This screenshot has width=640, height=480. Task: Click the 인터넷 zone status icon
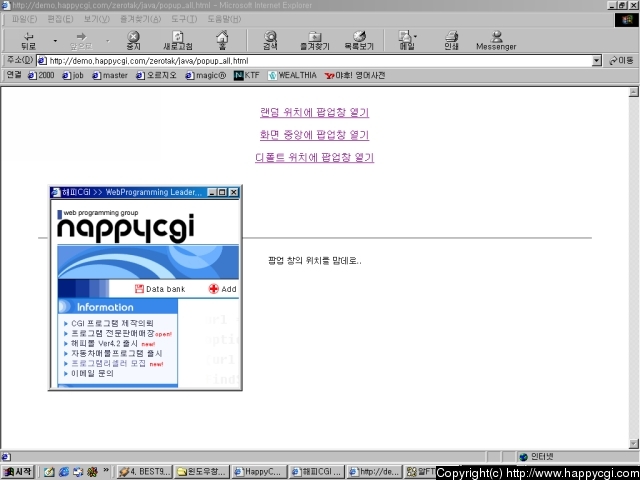click(x=524, y=457)
